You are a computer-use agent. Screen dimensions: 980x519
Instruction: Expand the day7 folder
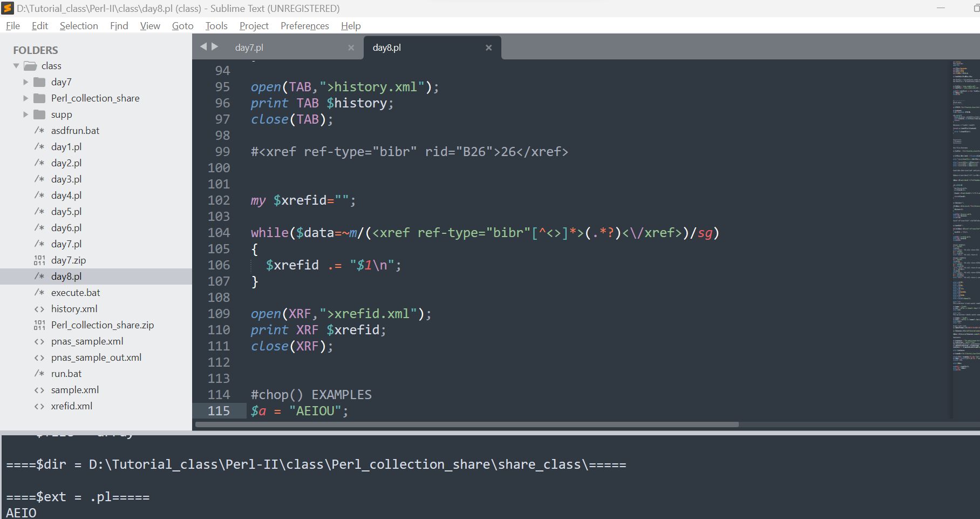[x=25, y=82]
